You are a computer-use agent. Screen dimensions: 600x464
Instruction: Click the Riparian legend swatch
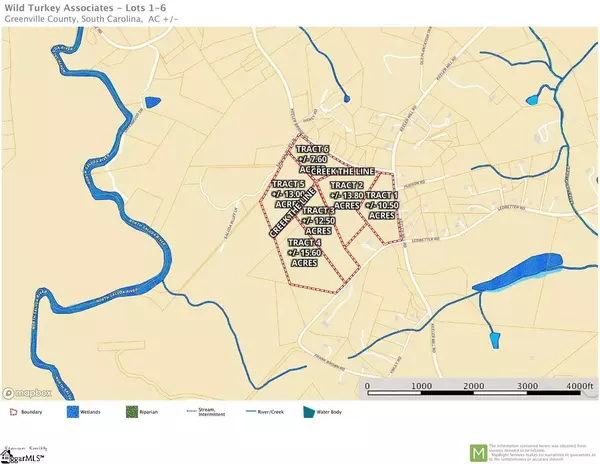click(128, 411)
